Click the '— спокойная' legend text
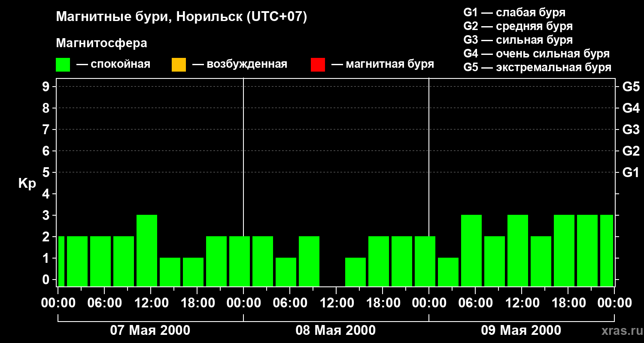Image resolution: width=644 pixels, height=343 pixels. [113, 64]
